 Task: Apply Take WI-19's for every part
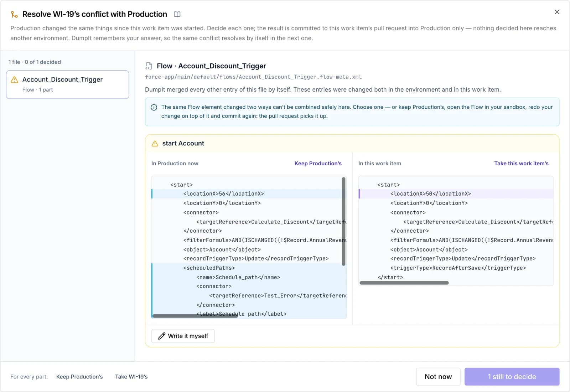coord(131,377)
